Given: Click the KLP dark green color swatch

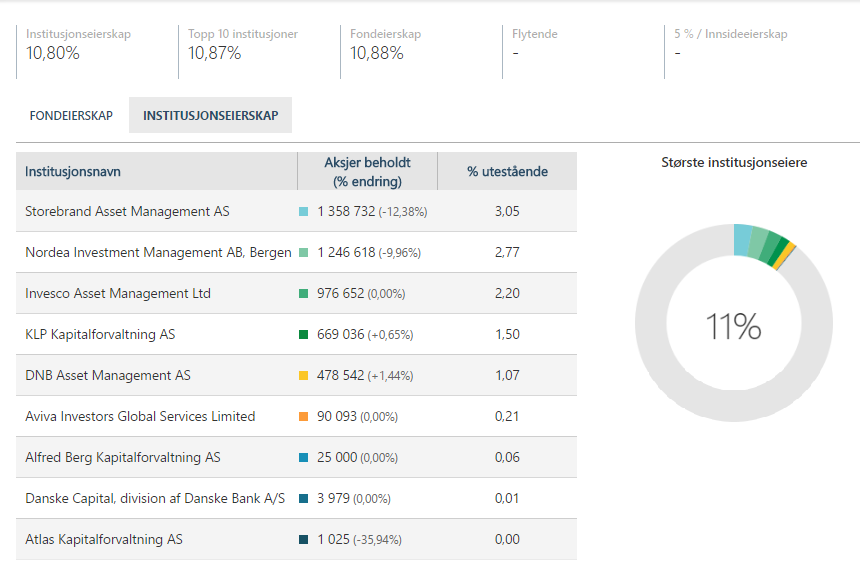Looking at the screenshot, I should click(x=303, y=334).
